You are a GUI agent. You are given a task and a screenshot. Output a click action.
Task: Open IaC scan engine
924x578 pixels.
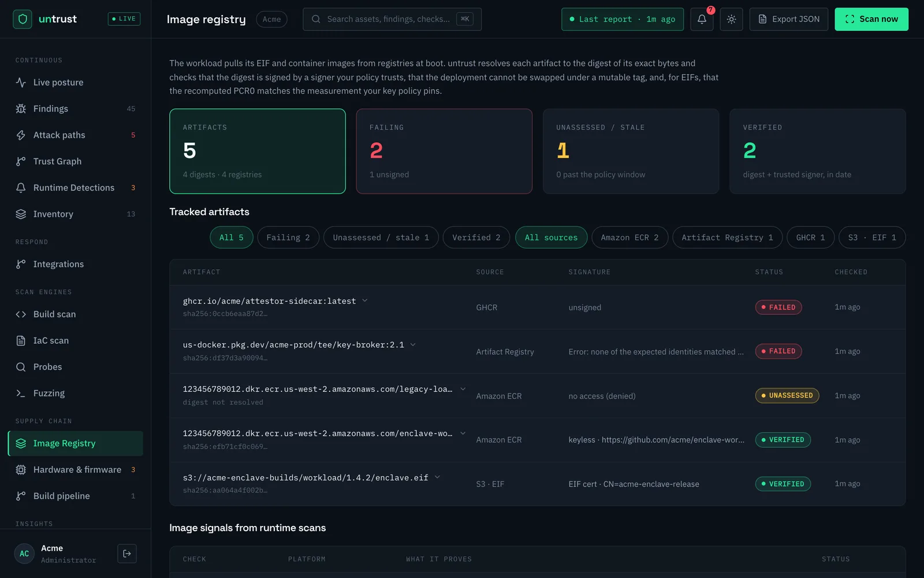[76, 340]
